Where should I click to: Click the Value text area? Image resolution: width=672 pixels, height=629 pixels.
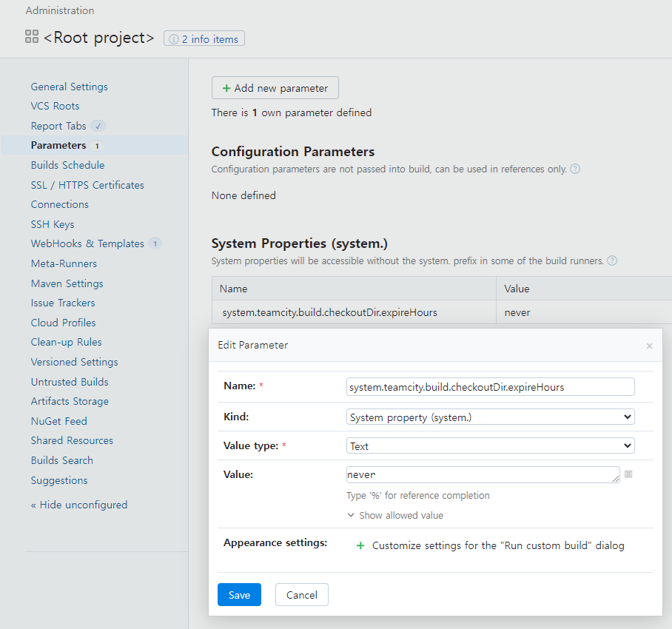(483, 474)
